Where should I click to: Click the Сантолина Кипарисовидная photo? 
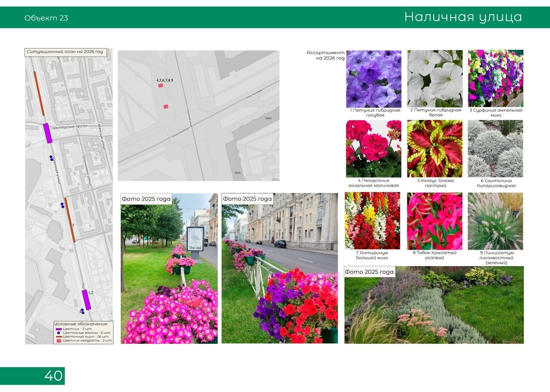pos(495,149)
